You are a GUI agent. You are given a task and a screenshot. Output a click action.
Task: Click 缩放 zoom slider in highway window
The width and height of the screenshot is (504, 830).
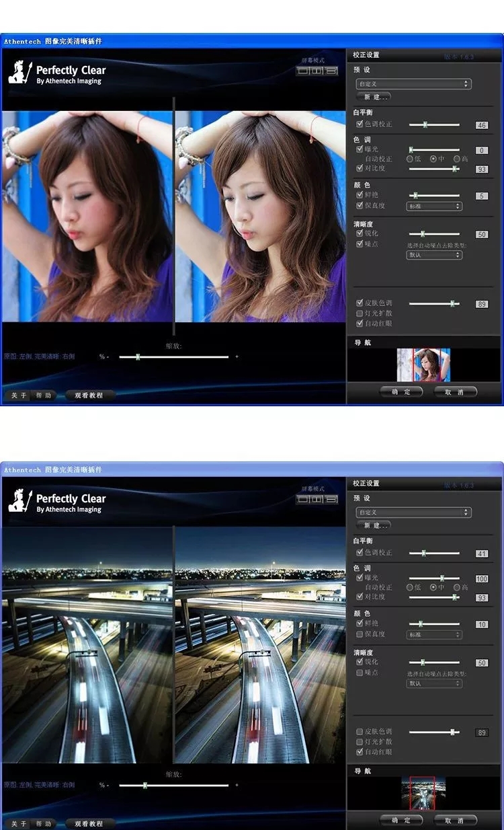(173, 785)
